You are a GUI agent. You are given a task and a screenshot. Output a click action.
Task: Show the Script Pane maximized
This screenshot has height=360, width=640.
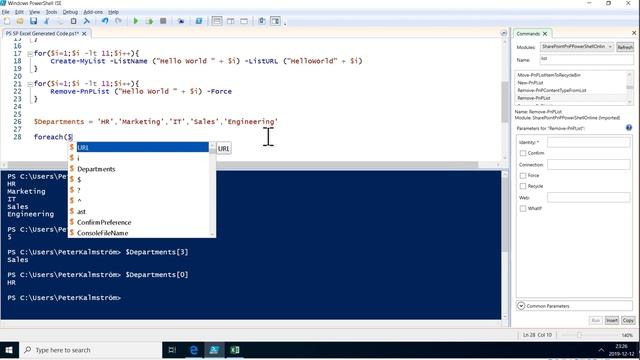[244, 21]
